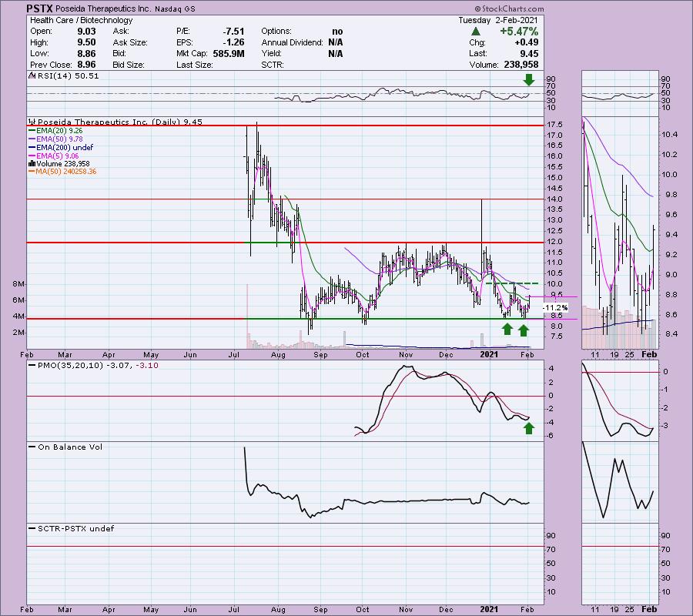Select the Health Care / Biotechnology sector text
Screen dimensions: 693x616
point(82,20)
